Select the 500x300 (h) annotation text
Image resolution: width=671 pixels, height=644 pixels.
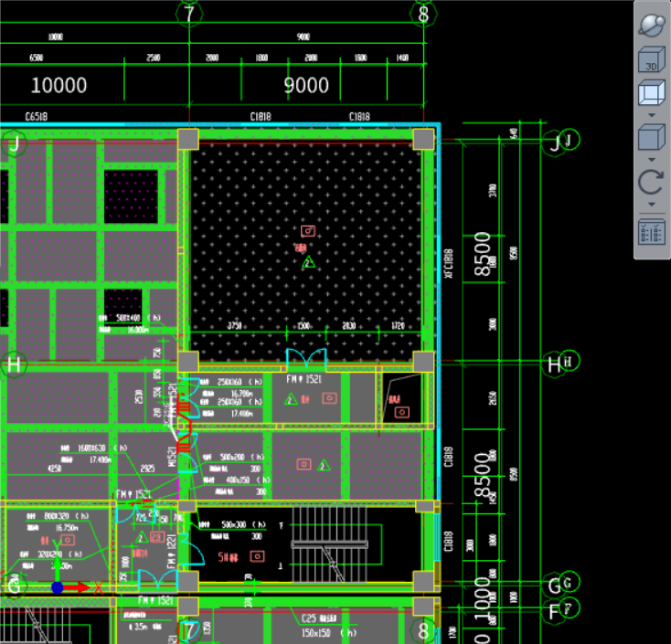243,524
